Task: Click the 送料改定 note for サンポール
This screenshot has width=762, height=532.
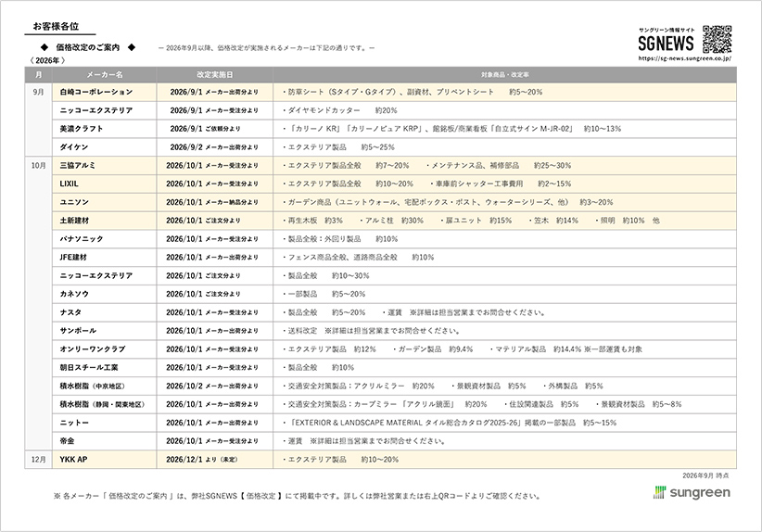Action: 372,330
